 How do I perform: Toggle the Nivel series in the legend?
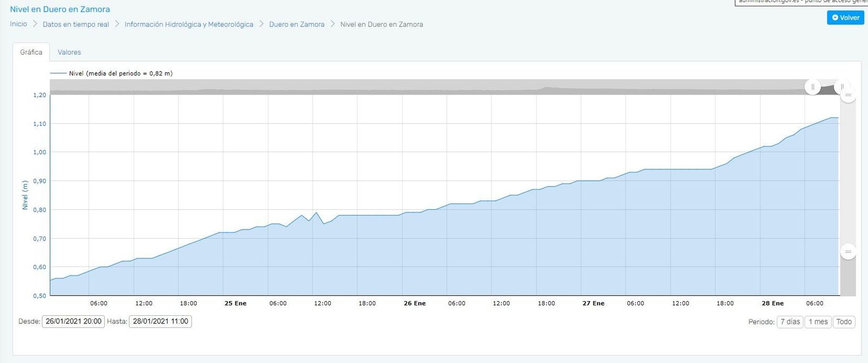[111, 73]
